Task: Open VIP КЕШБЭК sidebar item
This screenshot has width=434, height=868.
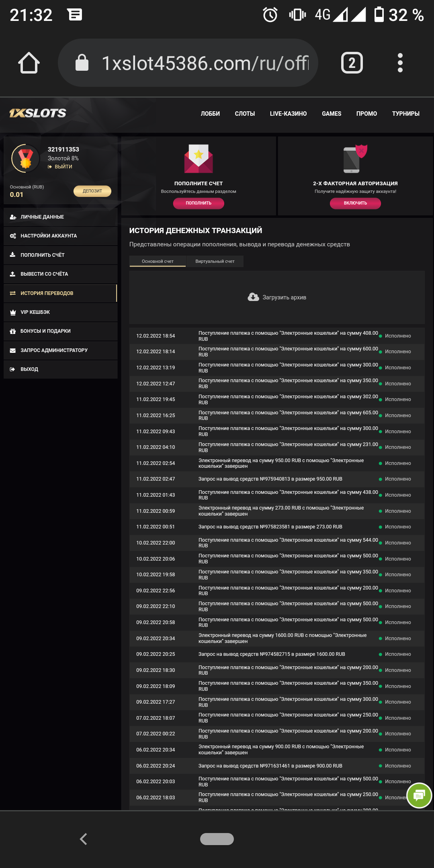Action: 61,312
